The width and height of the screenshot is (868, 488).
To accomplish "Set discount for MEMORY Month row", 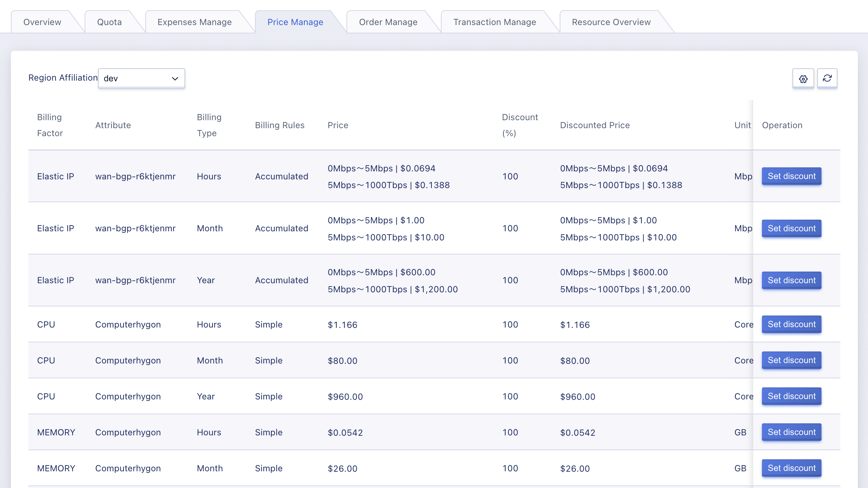I will point(791,468).
